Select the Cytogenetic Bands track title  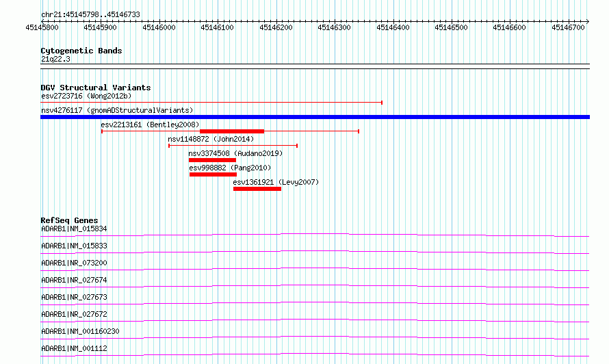click(x=81, y=51)
